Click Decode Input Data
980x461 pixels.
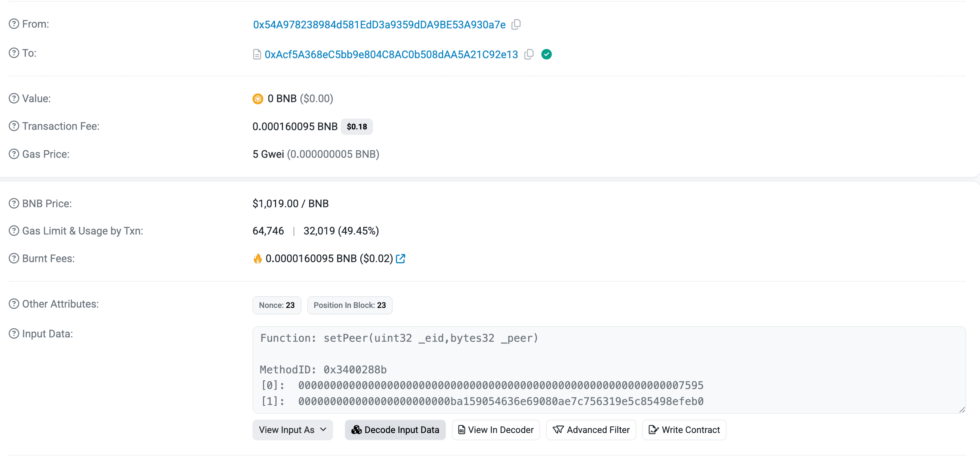coord(395,430)
